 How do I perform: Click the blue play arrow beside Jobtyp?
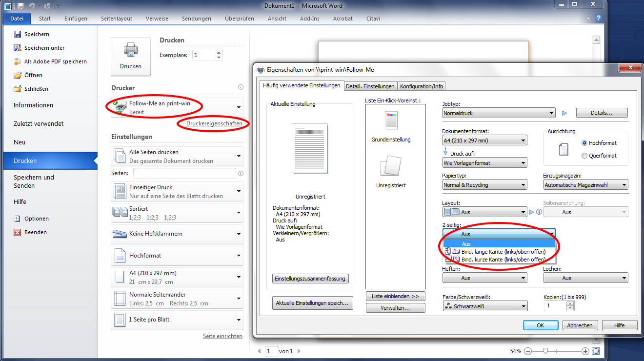pyautogui.click(x=564, y=113)
